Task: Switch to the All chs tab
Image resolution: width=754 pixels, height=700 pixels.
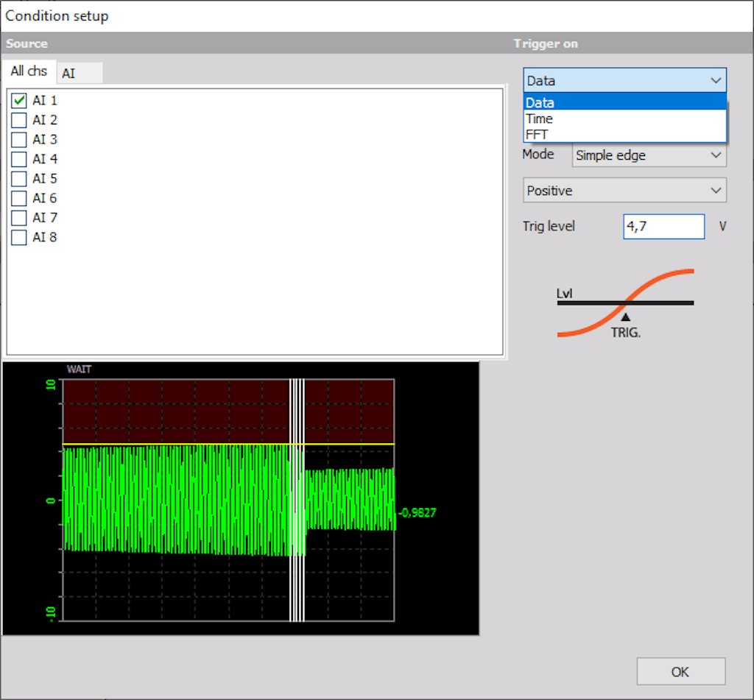Action: click(29, 71)
